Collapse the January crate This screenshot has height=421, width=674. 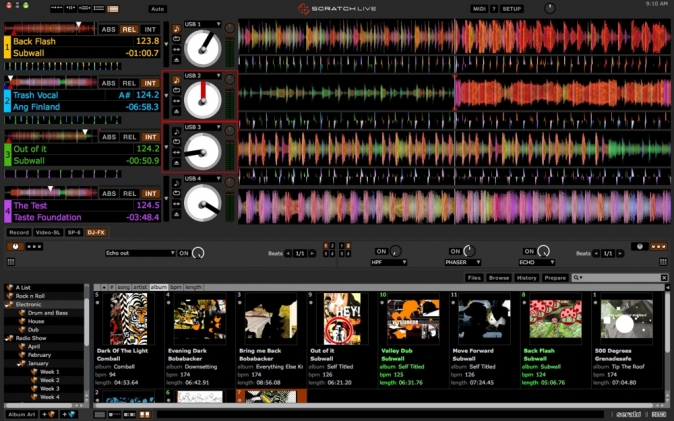pyautogui.click(x=19, y=364)
